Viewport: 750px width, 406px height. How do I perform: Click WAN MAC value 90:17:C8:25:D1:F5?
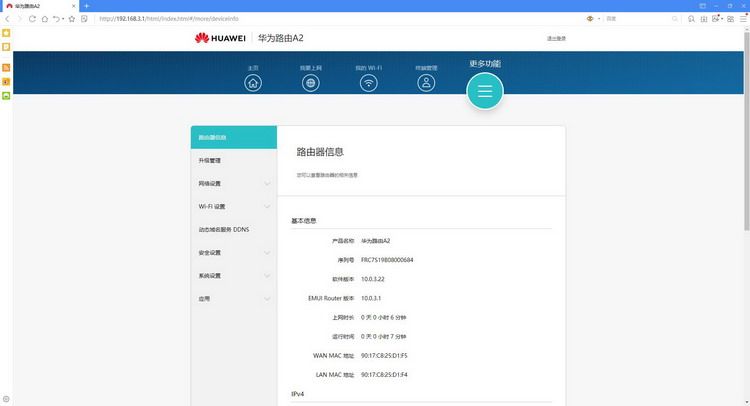[384, 356]
